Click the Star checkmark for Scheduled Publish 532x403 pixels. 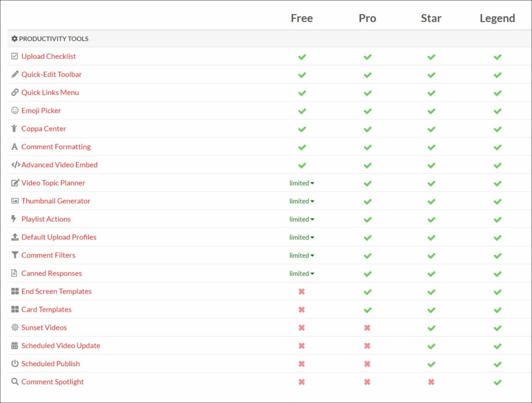[x=431, y=364]
